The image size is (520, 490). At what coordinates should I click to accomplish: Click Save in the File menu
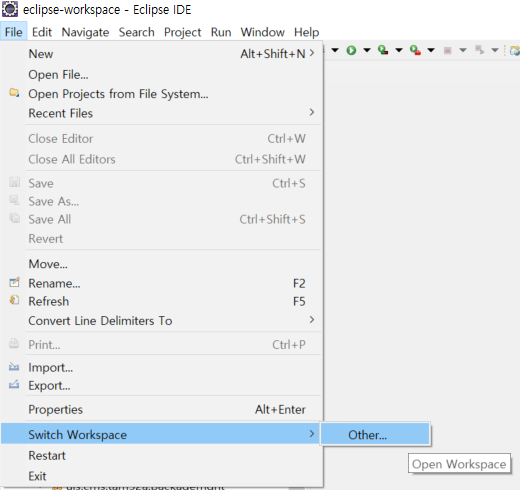coord(162,183)
